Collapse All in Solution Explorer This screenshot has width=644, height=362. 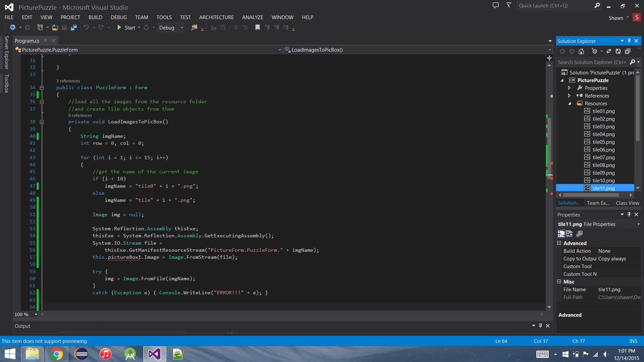[x=628, y=51]
